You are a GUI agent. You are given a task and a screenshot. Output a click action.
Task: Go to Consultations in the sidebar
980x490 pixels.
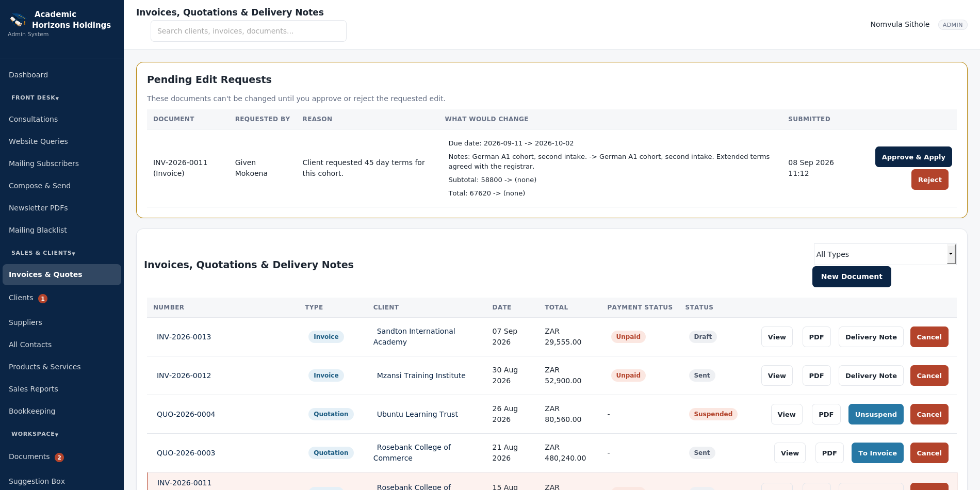click(62, 119)
